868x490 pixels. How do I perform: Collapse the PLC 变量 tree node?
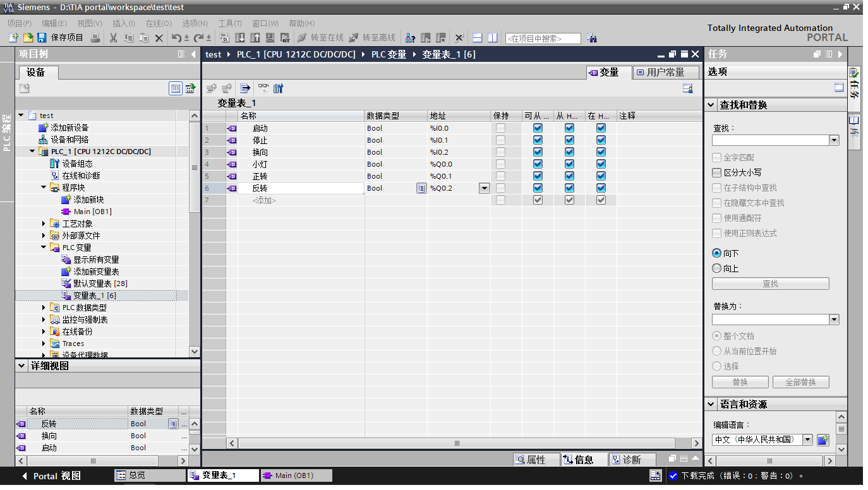(44, 248)
